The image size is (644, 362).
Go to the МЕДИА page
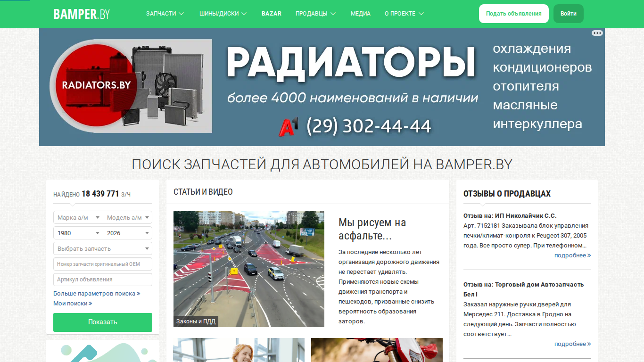click(x=361, y=14)
